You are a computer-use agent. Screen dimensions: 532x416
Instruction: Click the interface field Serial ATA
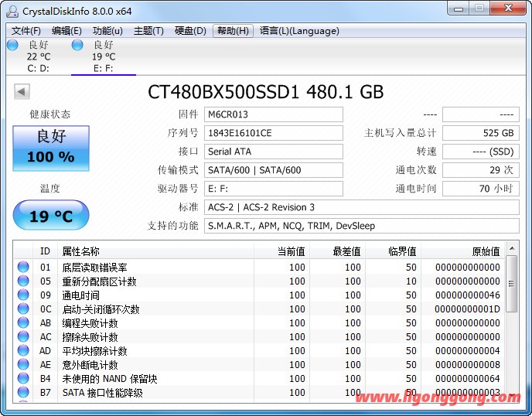coord(274,152)
